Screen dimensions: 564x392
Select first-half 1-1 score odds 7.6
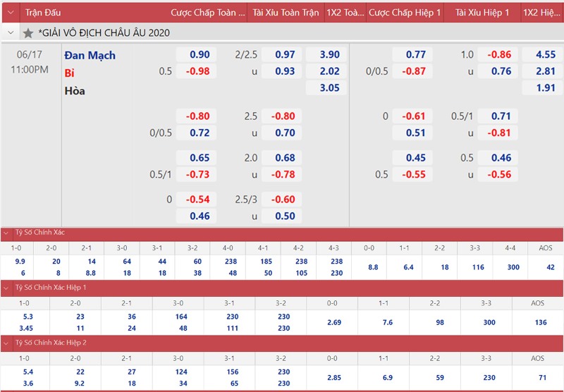click(x=387, y=322)
